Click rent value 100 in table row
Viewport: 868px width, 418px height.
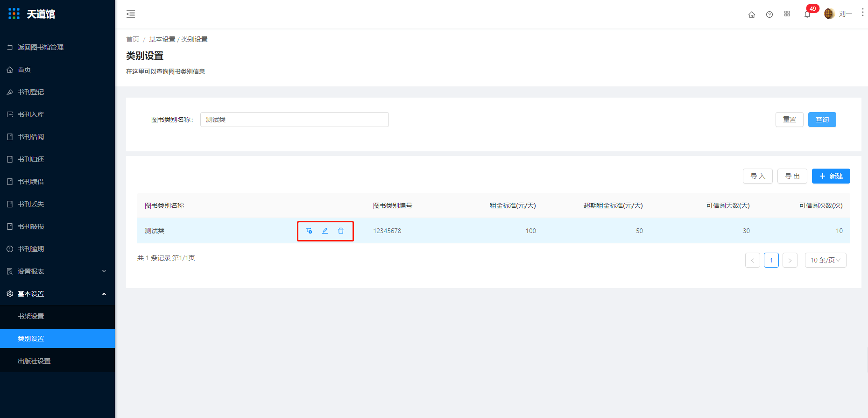coord(531,231)
